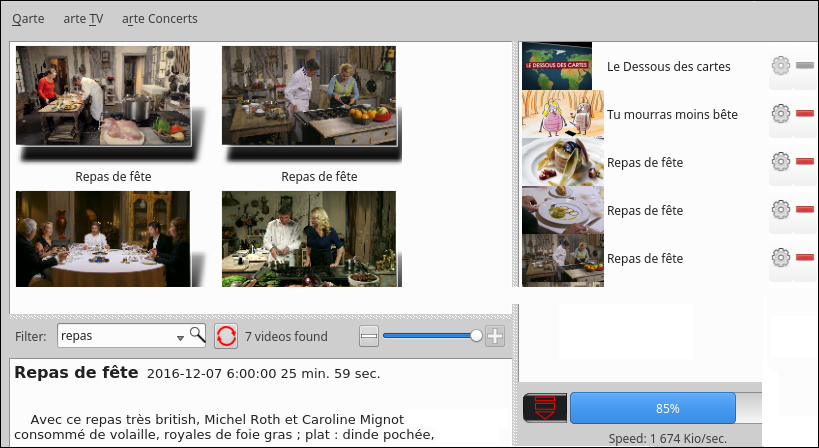Remove Tu mourras moins bête from downloads
Viewport: 819px width, 448px height.
(805, 114)
